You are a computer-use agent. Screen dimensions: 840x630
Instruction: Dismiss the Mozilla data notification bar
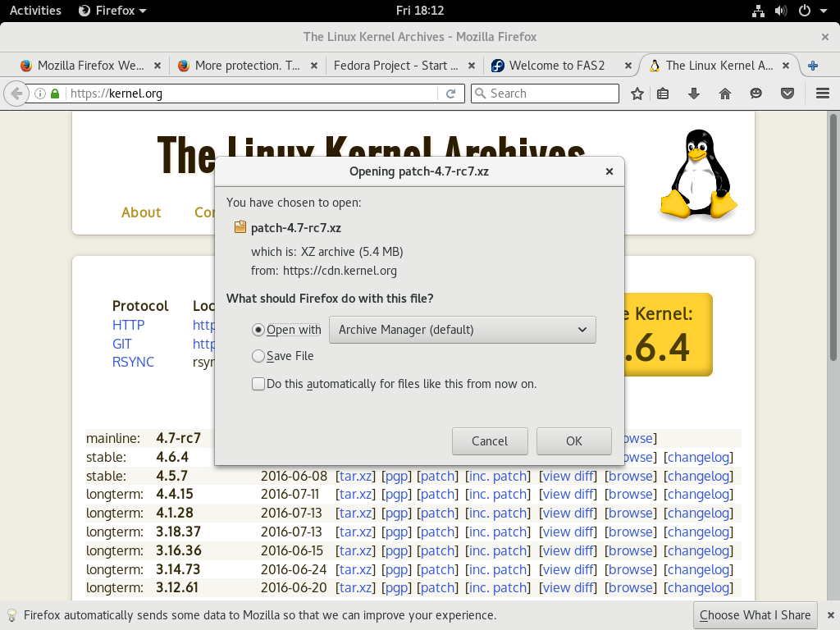coord(830,615)
